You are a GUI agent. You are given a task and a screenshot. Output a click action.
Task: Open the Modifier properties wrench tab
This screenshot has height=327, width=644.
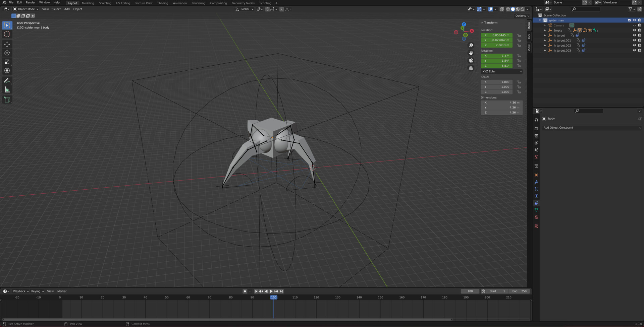click(x=536, y=182)
